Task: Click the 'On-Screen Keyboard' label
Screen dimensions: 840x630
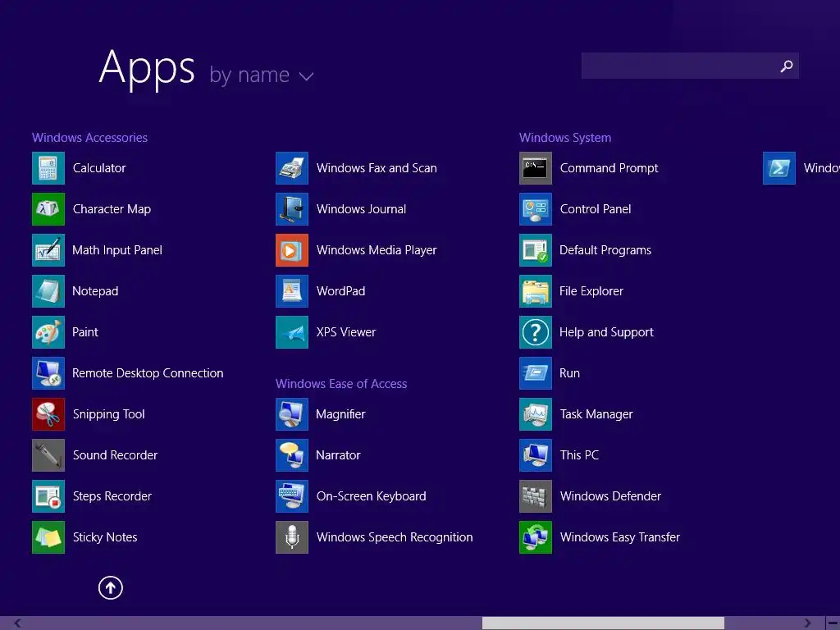Action: tap(372, 496)
